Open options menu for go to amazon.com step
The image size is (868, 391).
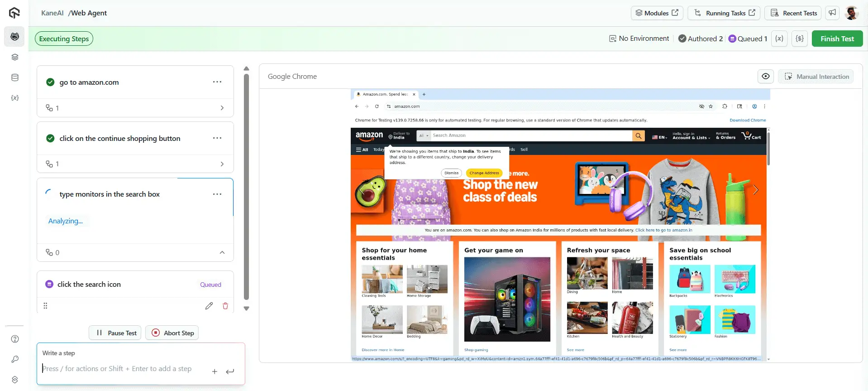coord(217,82)
